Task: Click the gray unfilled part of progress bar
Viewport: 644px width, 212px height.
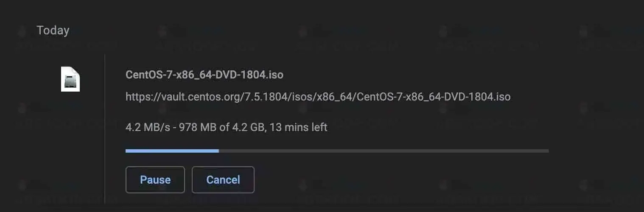Action: (x=382, y=151)
